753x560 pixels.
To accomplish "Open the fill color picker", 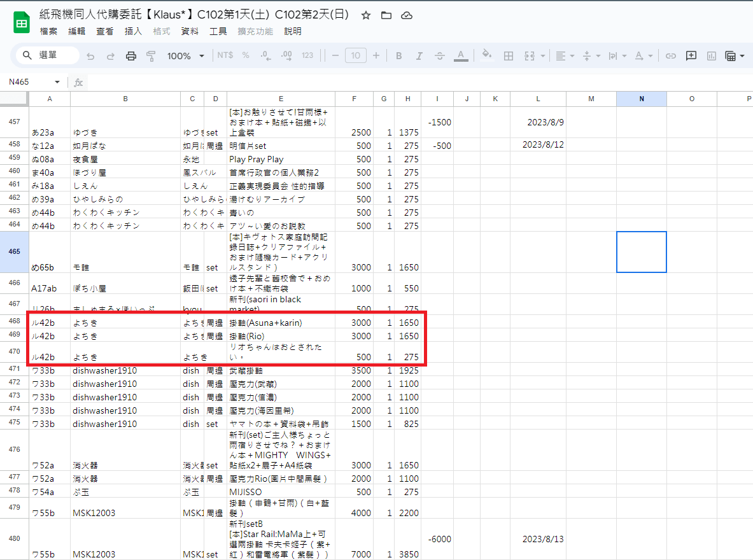I will click(x=487, y=56).
